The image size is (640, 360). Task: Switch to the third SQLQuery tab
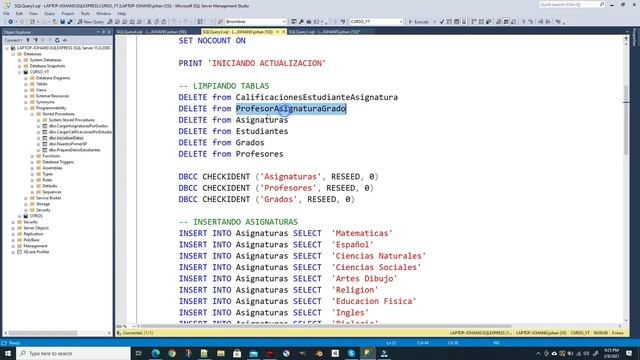(x=324, y=32)
